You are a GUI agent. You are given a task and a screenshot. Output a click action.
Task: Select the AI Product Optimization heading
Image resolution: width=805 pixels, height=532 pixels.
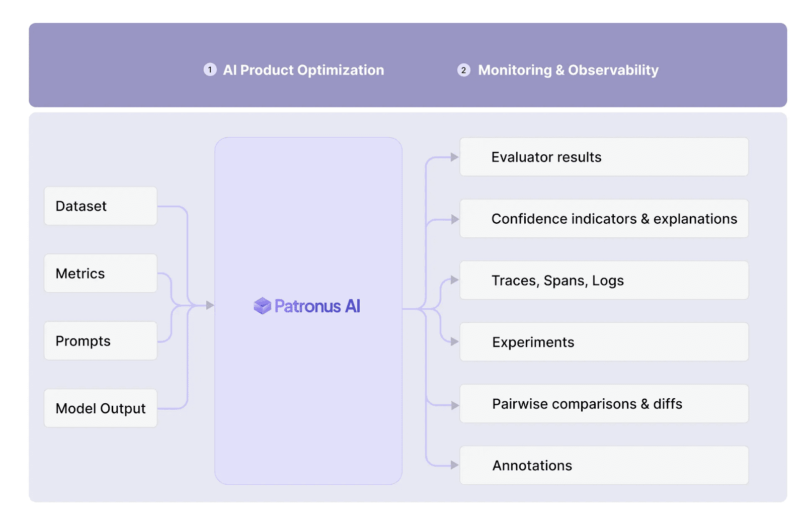coord(303,70)
